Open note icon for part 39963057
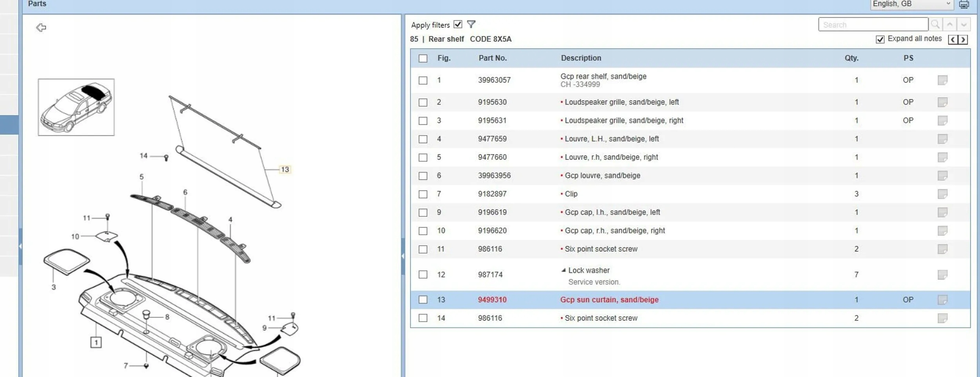 [x=942, y=80]
